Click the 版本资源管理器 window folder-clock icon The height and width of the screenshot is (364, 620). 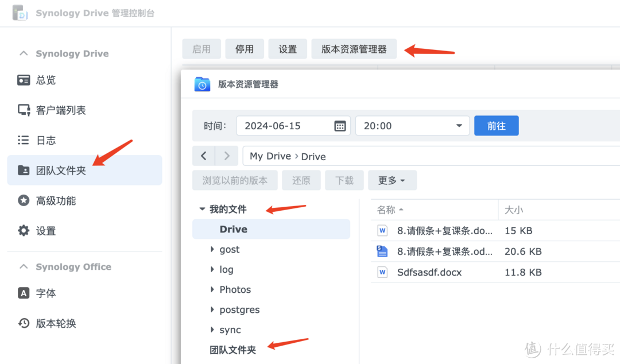[x=202, y=84]
